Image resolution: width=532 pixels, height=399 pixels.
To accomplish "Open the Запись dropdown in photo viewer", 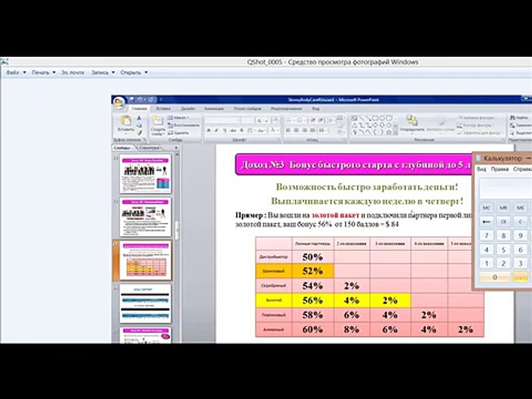I will click(x=103, y=72).
